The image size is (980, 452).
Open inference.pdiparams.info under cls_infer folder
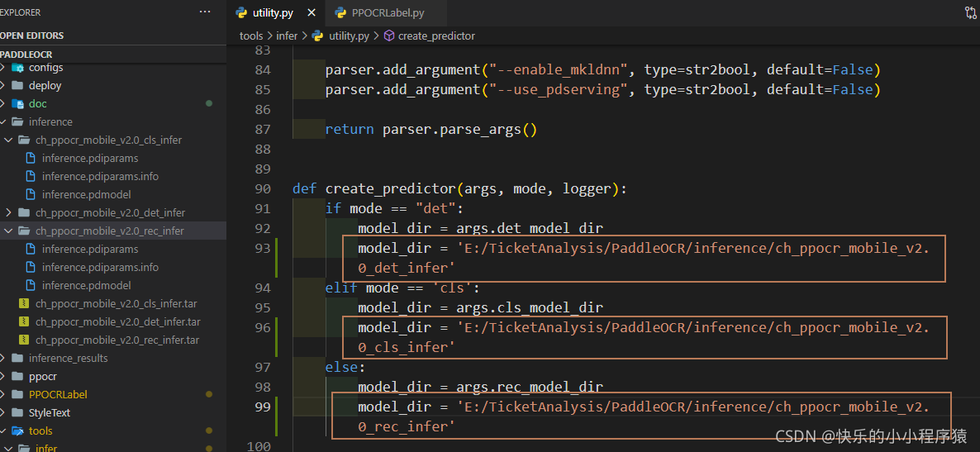100,176
